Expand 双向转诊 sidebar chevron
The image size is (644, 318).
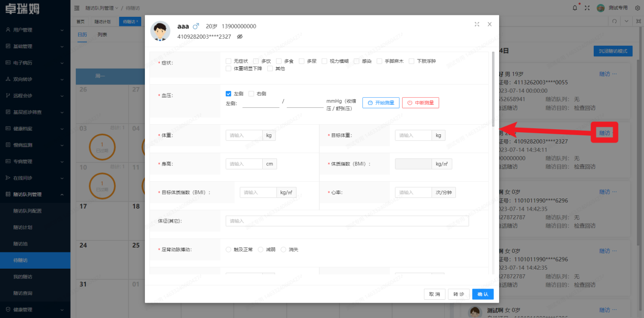pos(62,79)
